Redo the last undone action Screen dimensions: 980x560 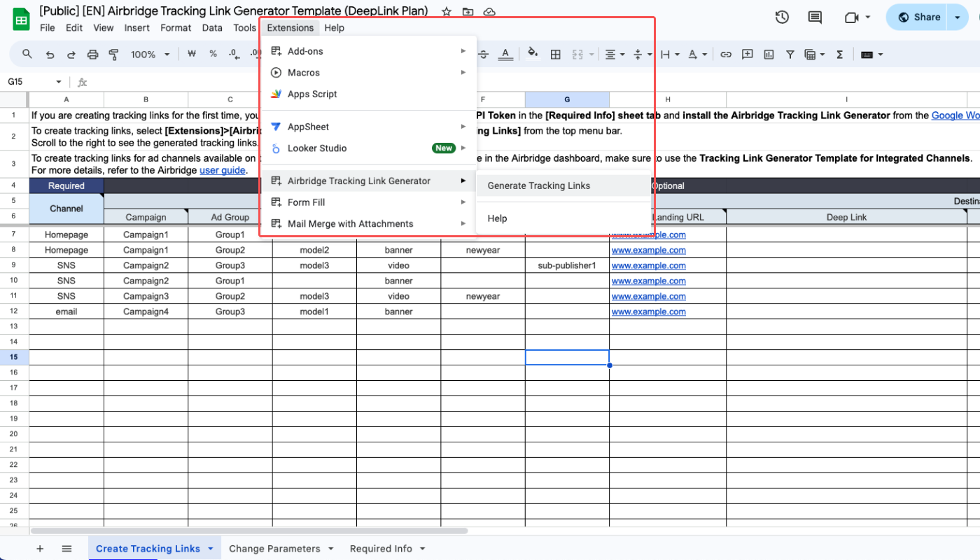click(x=71, y=54)
